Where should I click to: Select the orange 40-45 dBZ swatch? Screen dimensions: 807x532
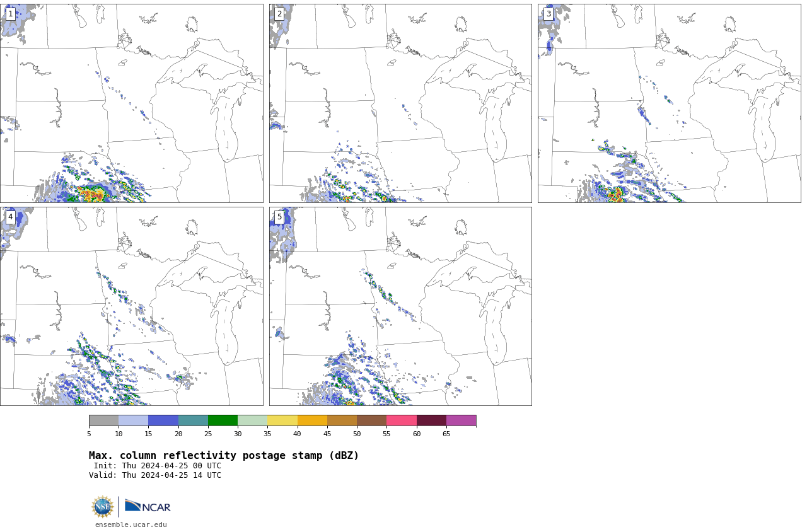tap(312, 420)
